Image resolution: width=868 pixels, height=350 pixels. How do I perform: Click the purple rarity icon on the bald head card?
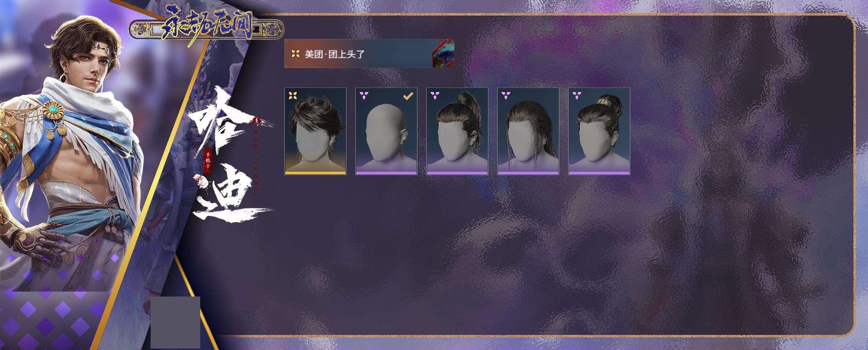click(x=364, y=95)
